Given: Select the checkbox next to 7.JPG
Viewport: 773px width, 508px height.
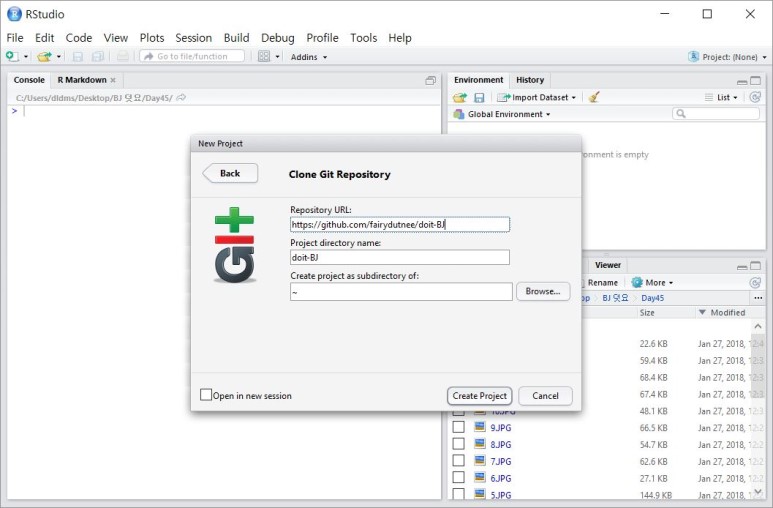Looking at the screenshot, I should tap(458, 461).
